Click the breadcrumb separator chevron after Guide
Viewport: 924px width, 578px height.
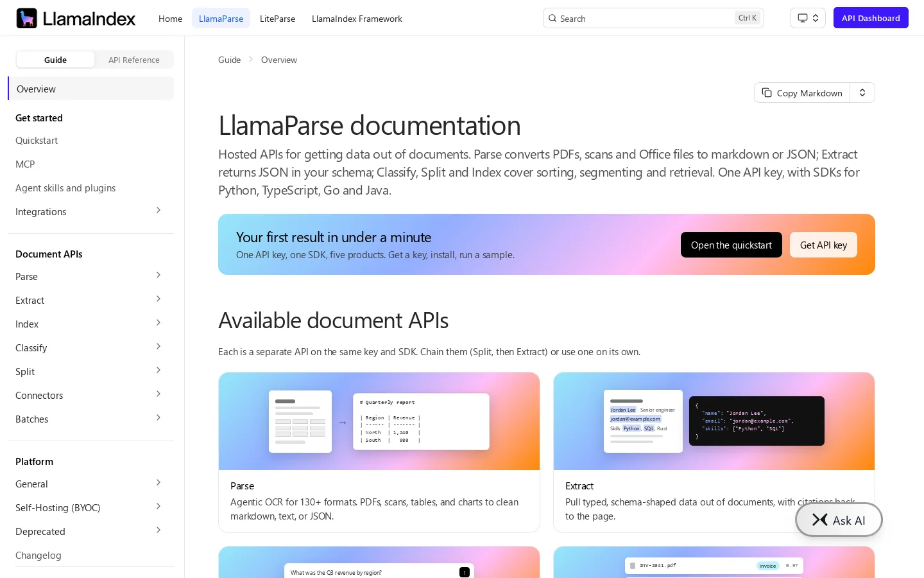tap(251, 59)
